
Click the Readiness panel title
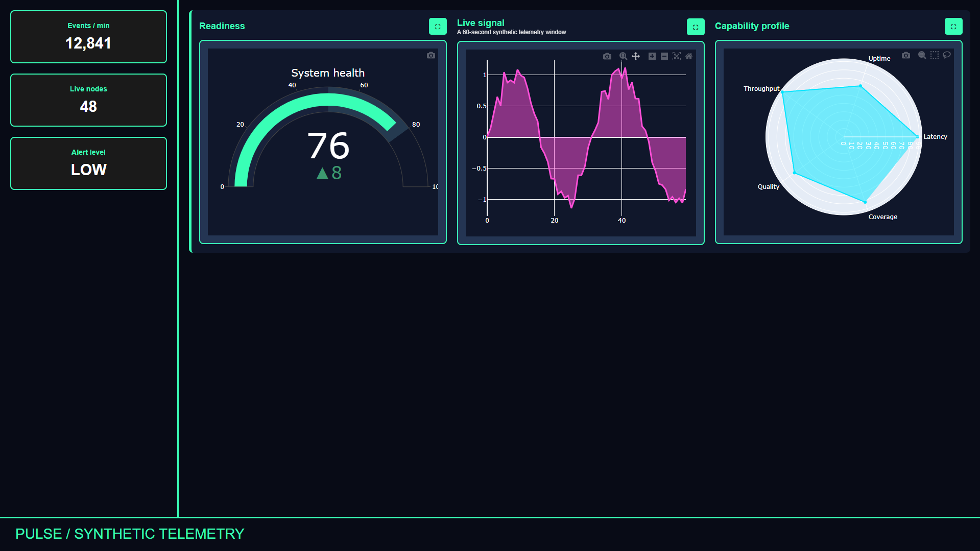coord(222,26)
